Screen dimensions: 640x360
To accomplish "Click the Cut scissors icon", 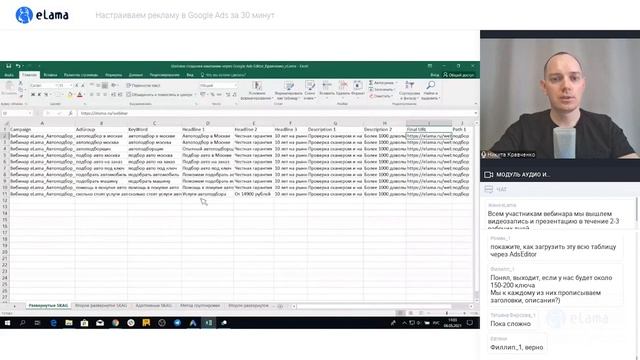I will (20, 83).
